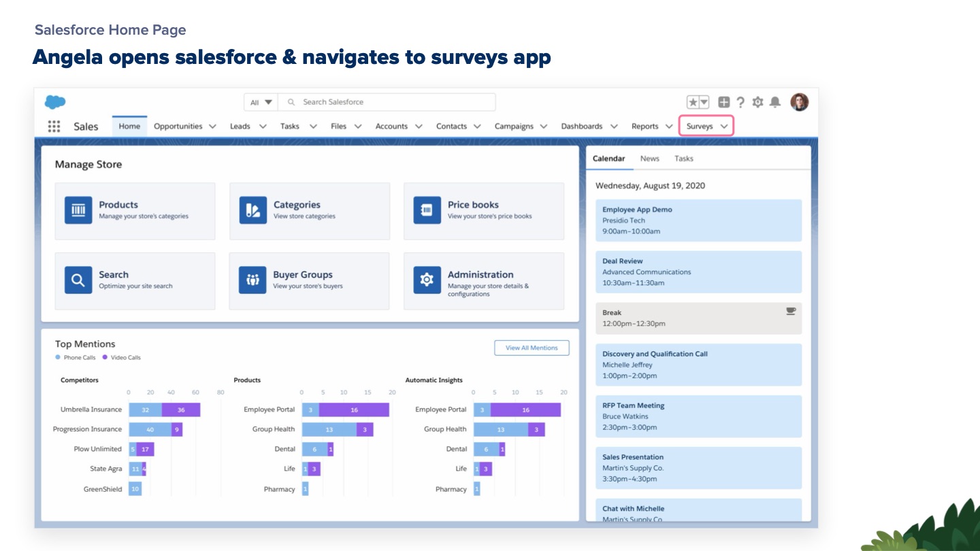
Task: Click the Video Calls legend dot
Action: pos(105,357)
